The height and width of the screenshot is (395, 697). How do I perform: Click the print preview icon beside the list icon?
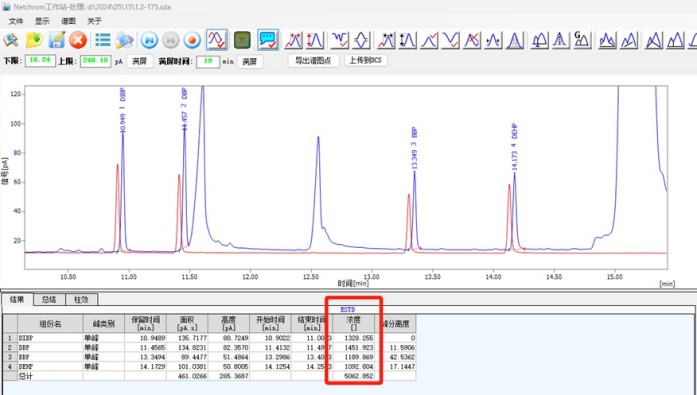[x=124, y=40]
